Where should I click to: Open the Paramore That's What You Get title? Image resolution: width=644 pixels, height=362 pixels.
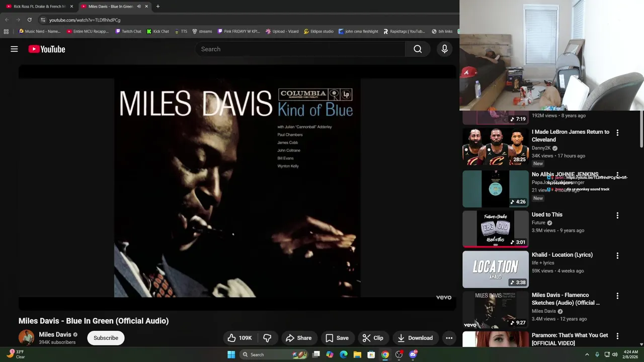coord(570,339)
